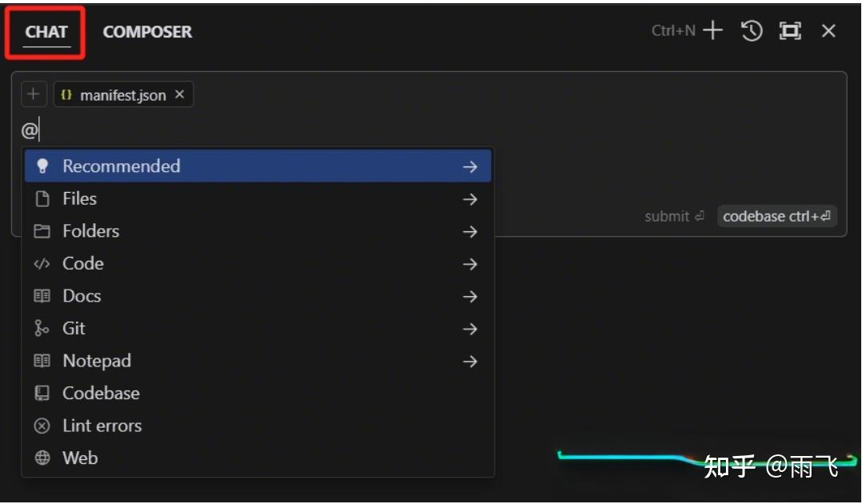Image resolution: width=862 pixels, height=504 pixels.
Task: Select Code from mention menu
Action: click(83, 264)
